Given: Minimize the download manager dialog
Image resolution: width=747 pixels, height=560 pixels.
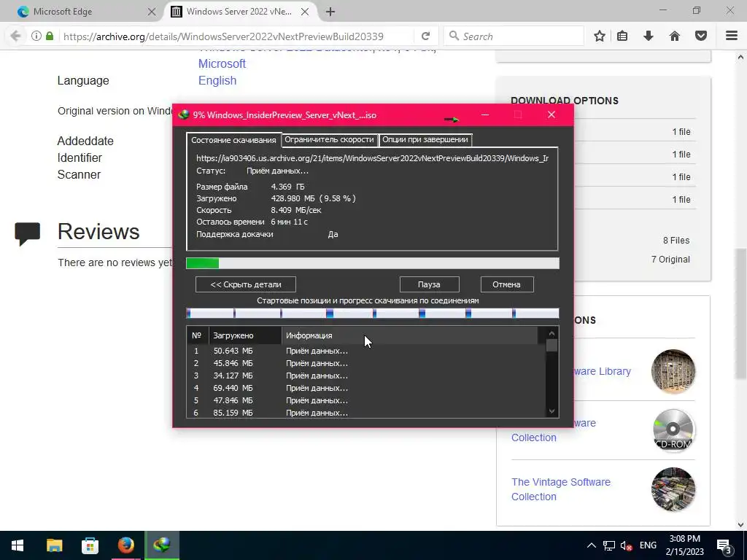Looking at the screenshot, I should (x=485, y=114).
